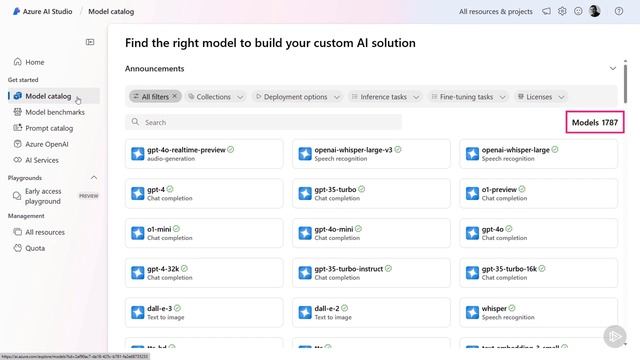Open AI Services in the sidebar

53,160
